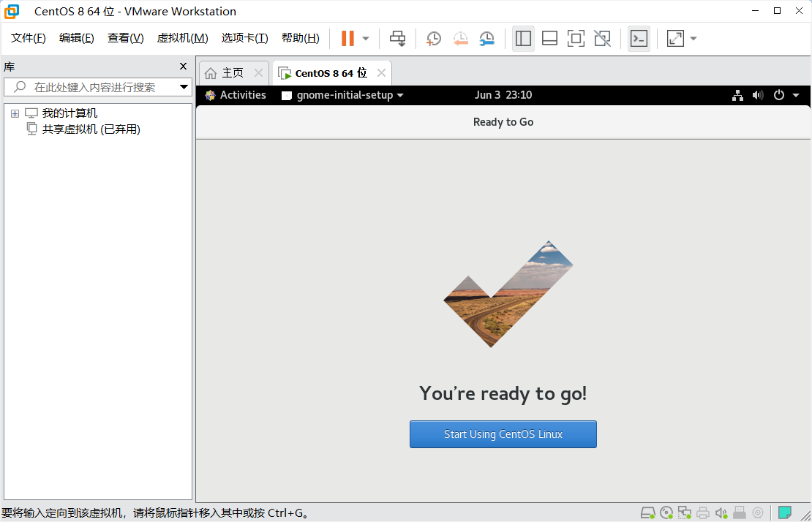
Task: Open the 虚拟机(M) menu
Action: [x=182, y=38]
